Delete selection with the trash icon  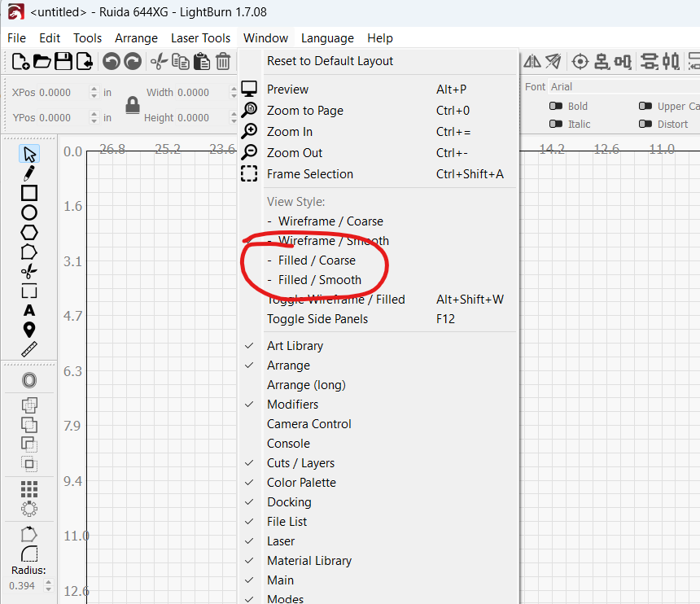pyautogui.click(x=223, y=61)
